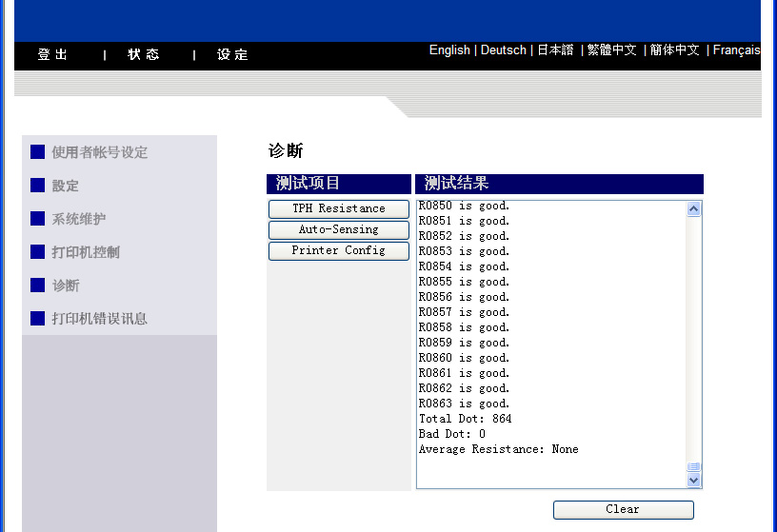The image size is (777, 532).
Task: Click 登出 in the top bar
Action: [53, 55]
